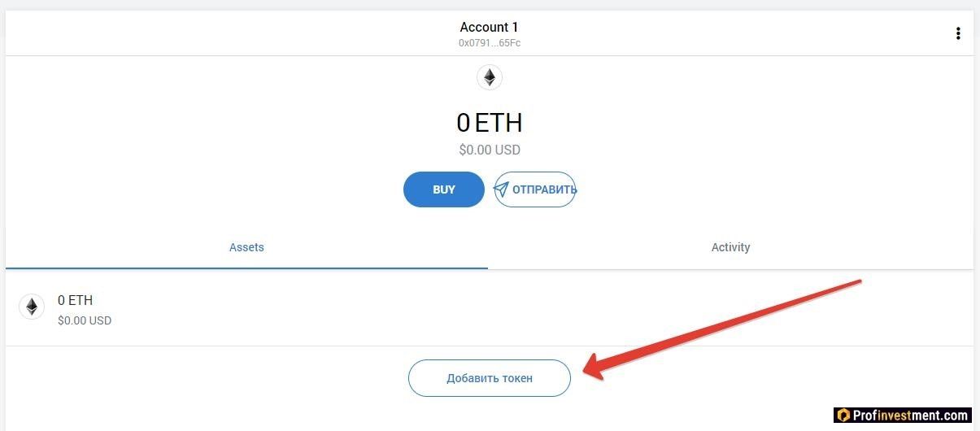Open the Activity tab
Screen dimensions: 980x431
click(730, 247)
